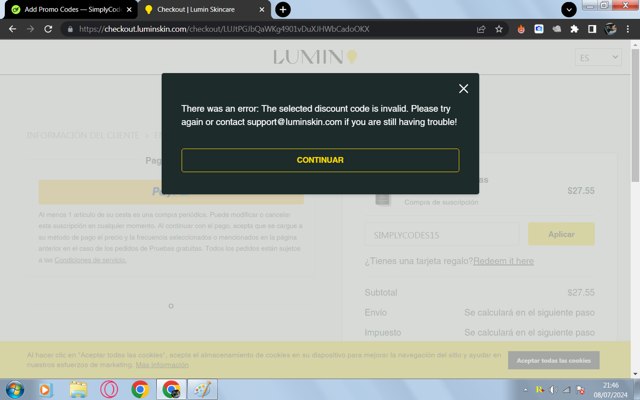The image size is (640, 400).
Task: Open the first Chrome taskbar icon
Action: (x=140, y=389)
